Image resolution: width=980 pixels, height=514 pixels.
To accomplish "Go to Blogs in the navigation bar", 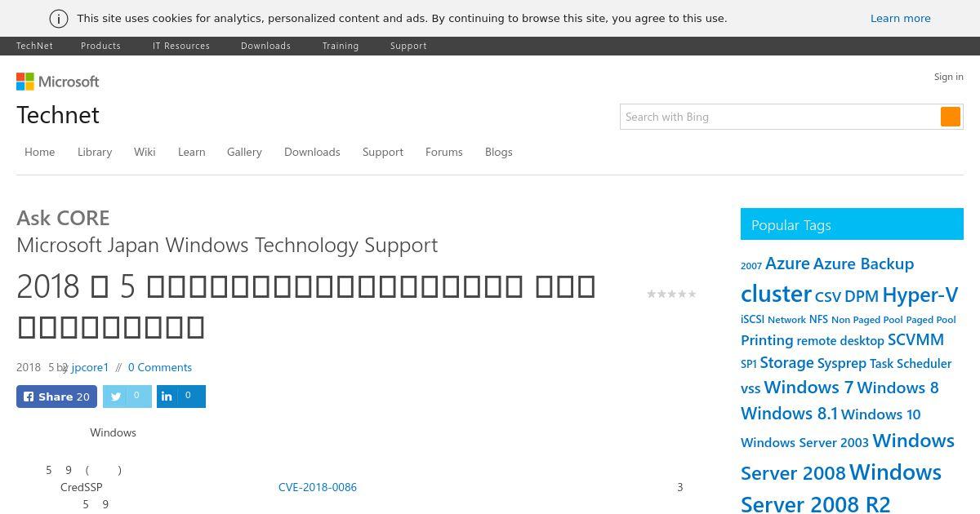I will pos(499,152).
